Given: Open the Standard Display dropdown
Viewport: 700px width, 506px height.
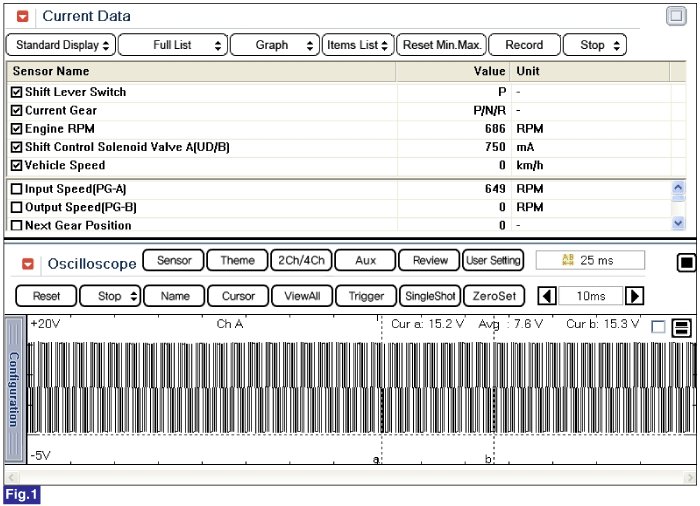Looking at the screenshot, I should pyautogui.click(x=60, y=45).
